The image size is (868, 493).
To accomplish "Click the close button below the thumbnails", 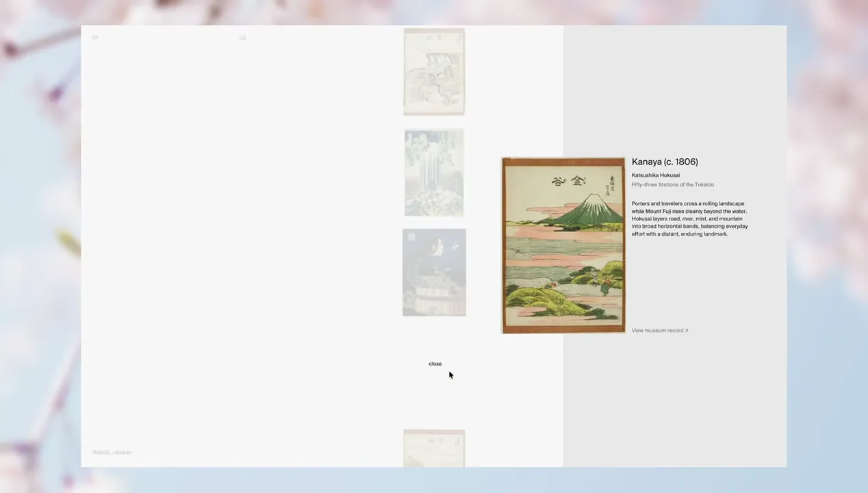I will click(x=435, y=364).
